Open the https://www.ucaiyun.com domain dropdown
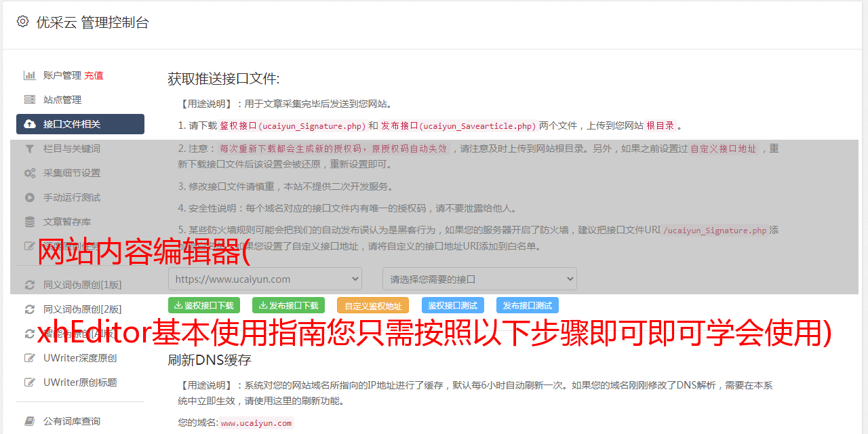This screenshot has width=868, height=434. [x=265, y=279]
